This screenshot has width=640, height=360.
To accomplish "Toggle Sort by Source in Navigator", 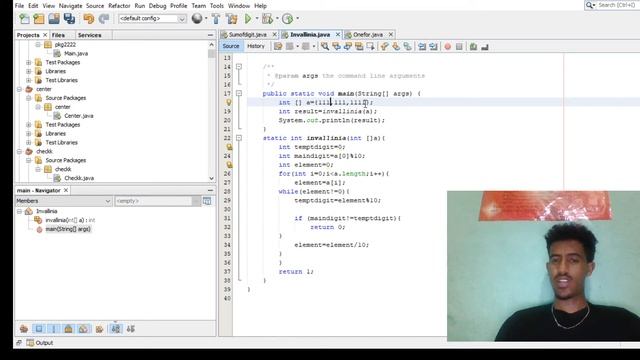I will pyautogui.click(x=131, y=329).
